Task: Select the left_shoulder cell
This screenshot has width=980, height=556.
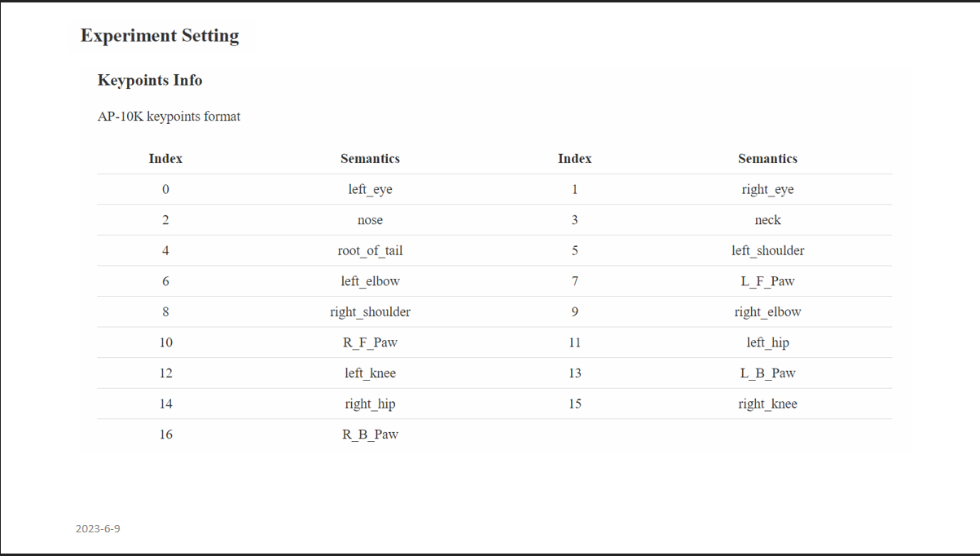Action: [x=767, y=250]
